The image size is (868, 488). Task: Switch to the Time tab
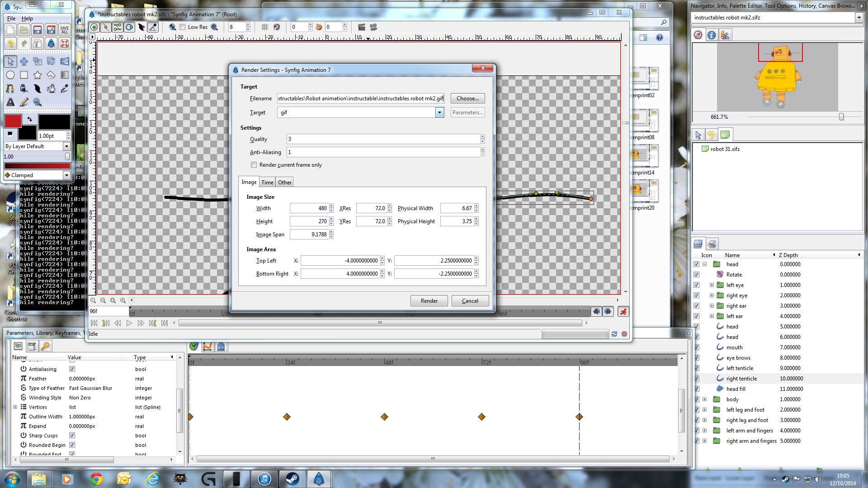(x=267, y=183)
